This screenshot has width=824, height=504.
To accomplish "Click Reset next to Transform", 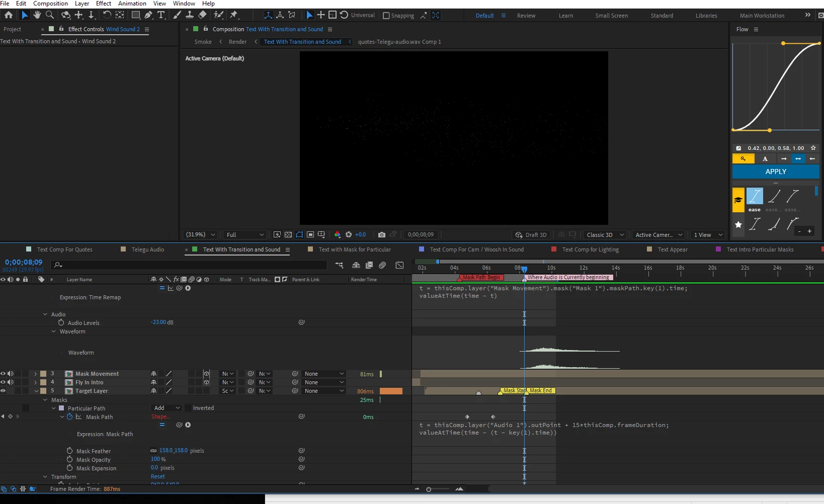I will click(157, 476).
